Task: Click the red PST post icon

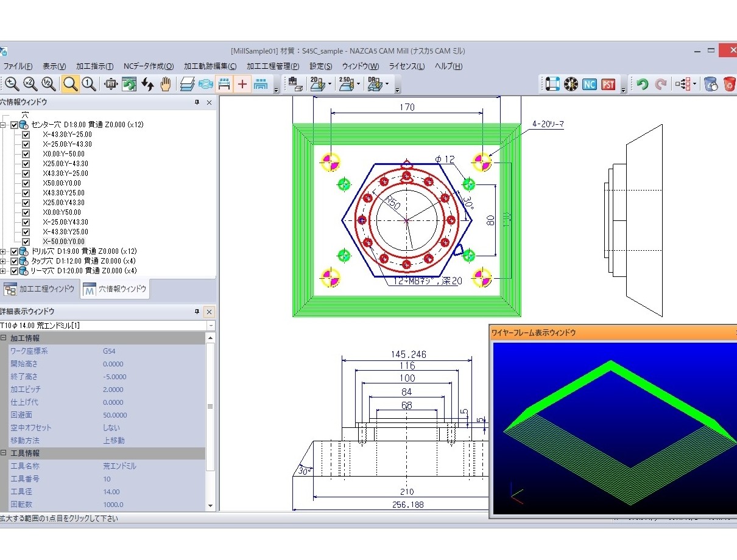Action: click(608, 85)
